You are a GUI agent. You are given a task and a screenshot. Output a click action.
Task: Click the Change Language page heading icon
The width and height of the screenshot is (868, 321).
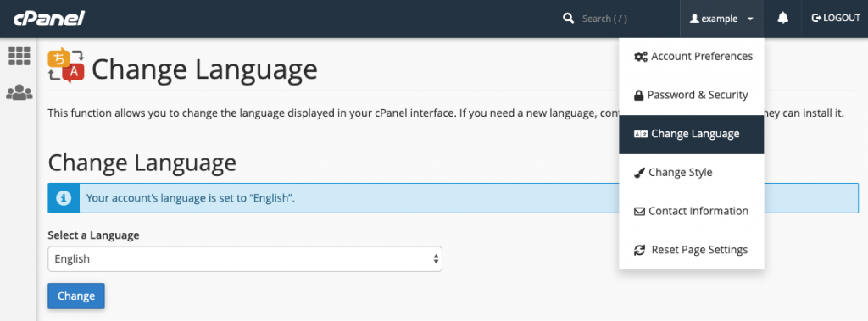[66, 65]
